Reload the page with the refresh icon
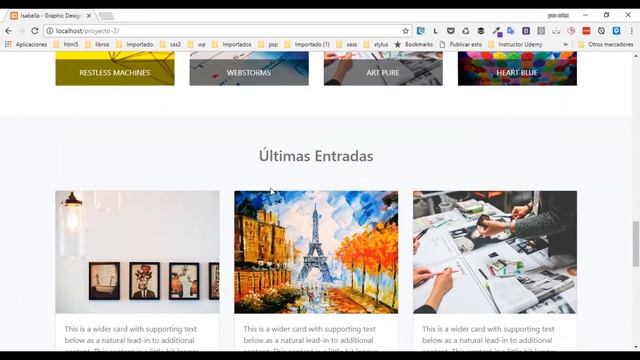Screen dimensions: 640x360 pos(35,31)
